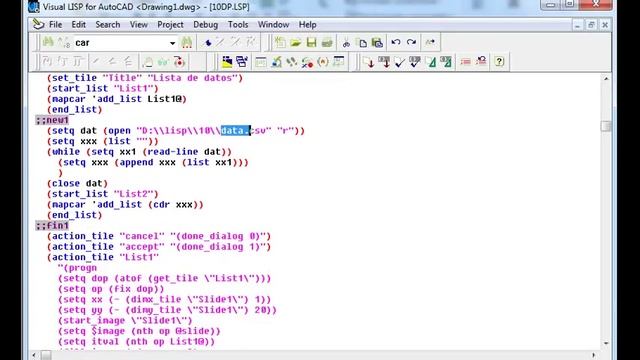The height and width of the screenshot is (360, 640).
Task: Open the Help menu
Action: [307, 24]
